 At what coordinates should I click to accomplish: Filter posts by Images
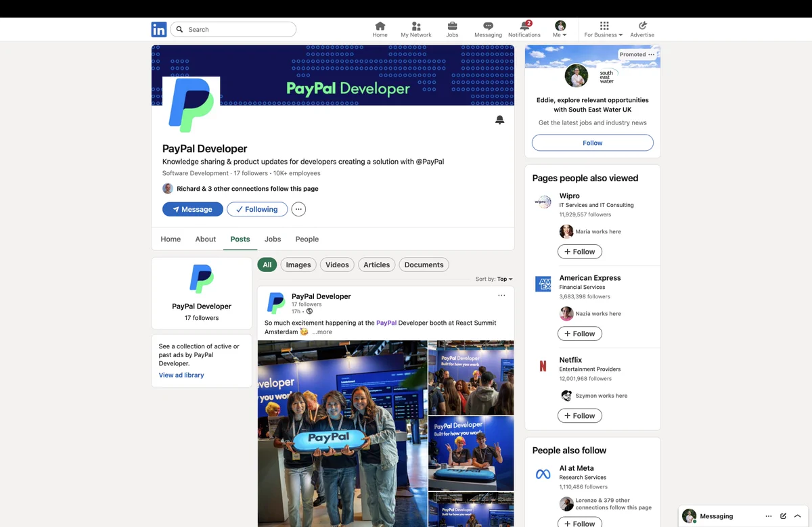coord(298,265)
